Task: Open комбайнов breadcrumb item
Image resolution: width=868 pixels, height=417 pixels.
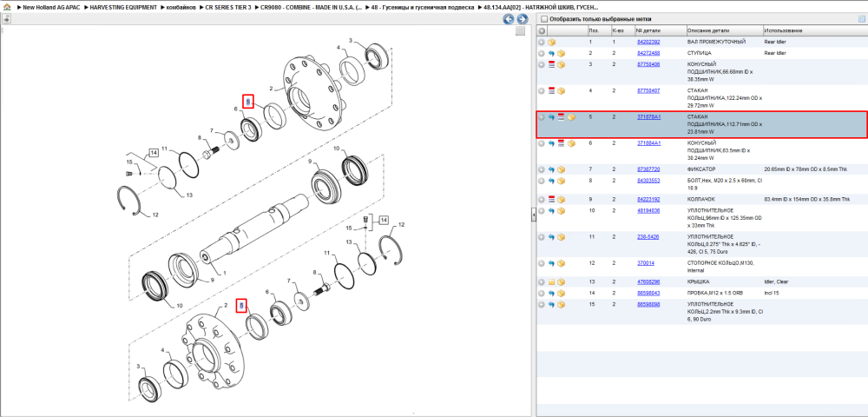Action: 181,8
